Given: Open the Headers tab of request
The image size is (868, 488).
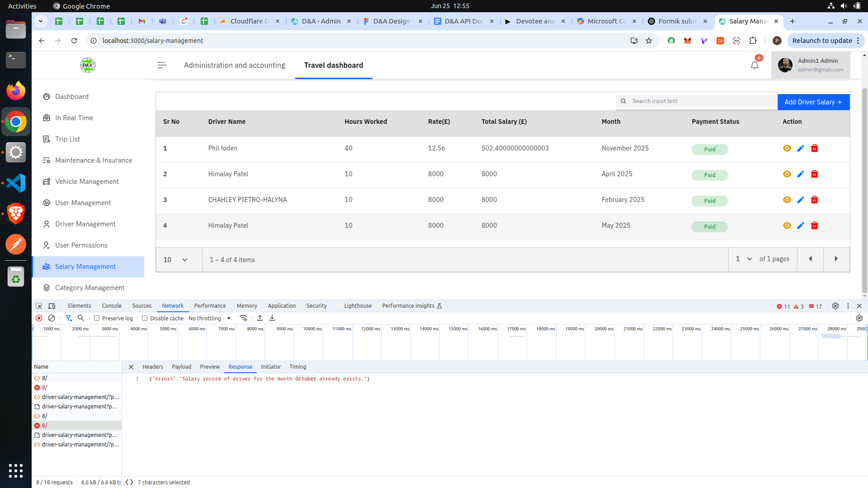Looking at the screenshot, I should (x=152, y=367).
